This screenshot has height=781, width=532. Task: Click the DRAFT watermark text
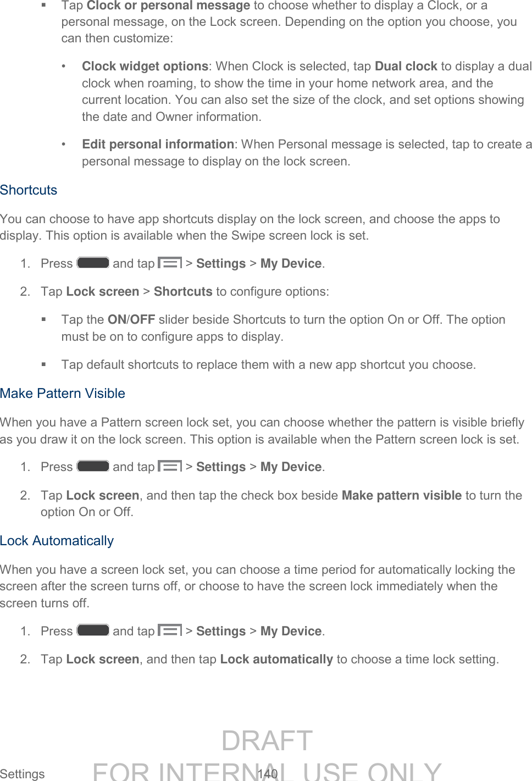coord(267,741)
